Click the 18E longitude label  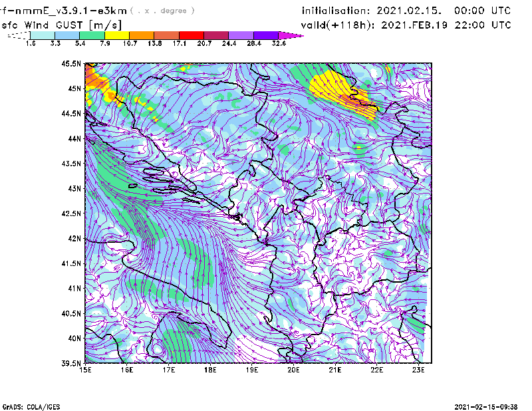coord(210,370)
